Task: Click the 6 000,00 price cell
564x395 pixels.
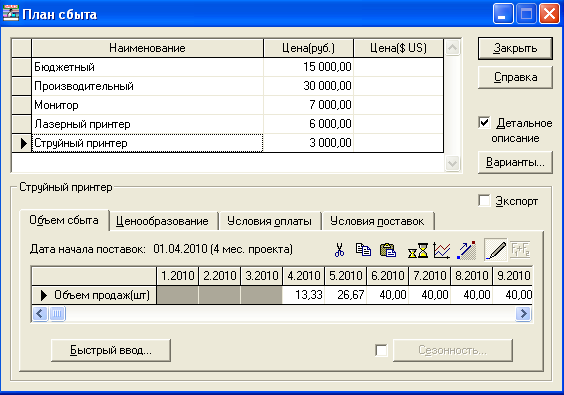Action: pos(309,124)
